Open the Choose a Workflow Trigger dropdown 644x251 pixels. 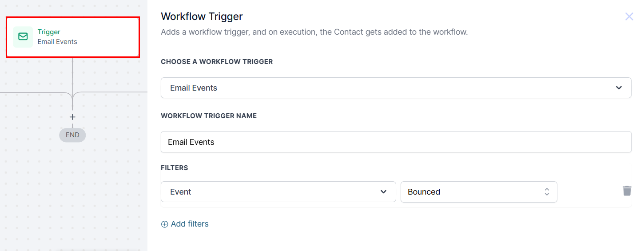click(x=396, y=88)
